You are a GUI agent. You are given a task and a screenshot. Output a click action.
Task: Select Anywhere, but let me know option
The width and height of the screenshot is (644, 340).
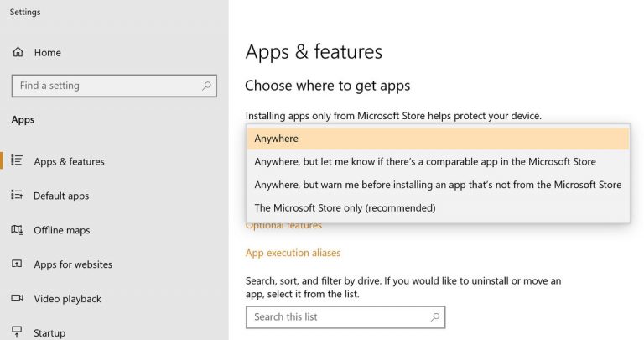(x=438, y=161)
